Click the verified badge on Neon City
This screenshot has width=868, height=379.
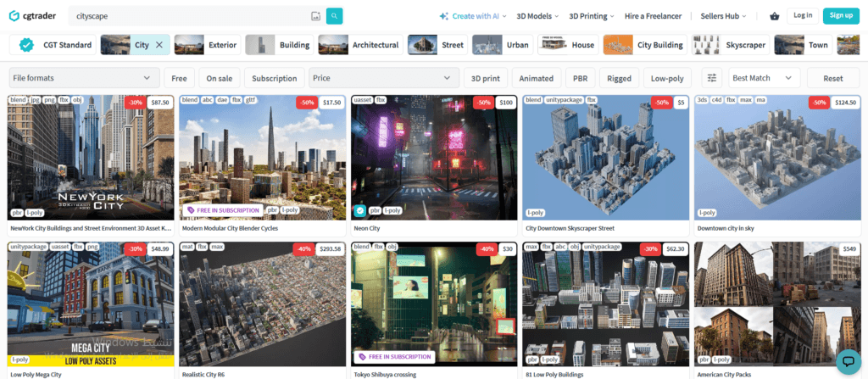359,210
